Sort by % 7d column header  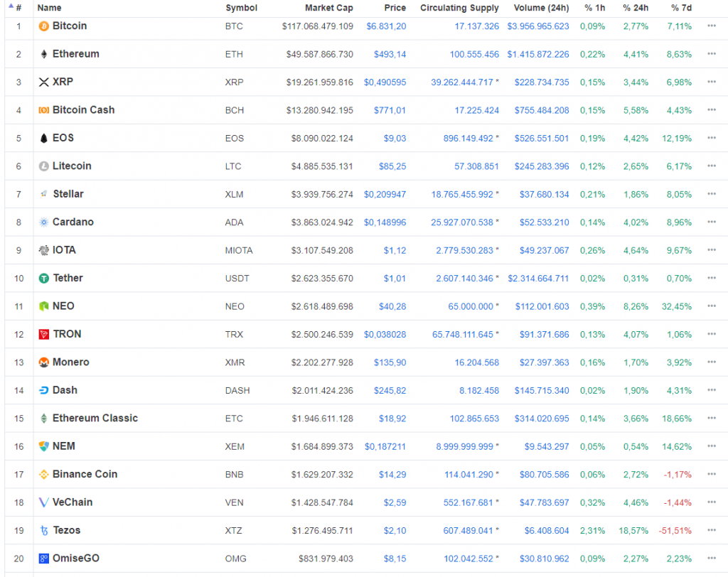681,8
